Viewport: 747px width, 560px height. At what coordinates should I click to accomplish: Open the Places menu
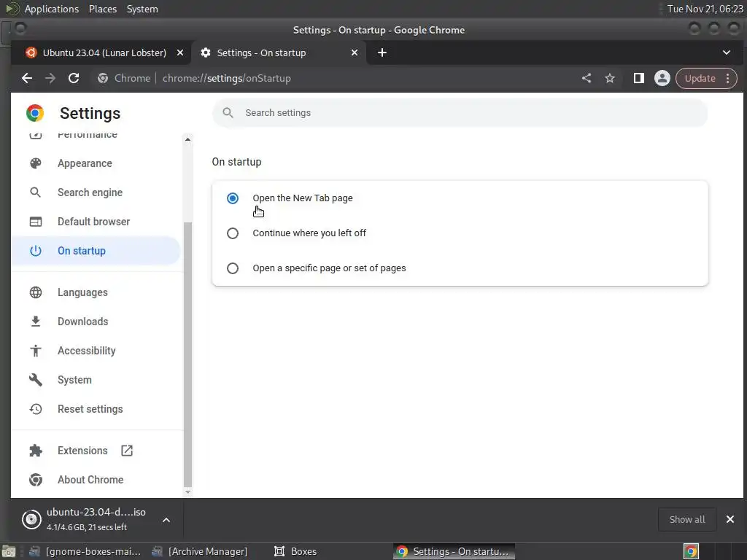(x=103, y=9)
